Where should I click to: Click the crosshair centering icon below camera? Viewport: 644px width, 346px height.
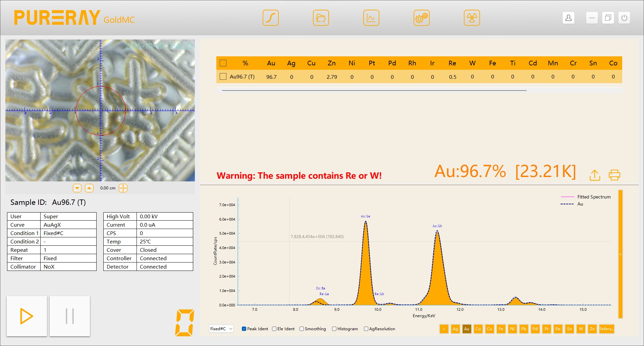click(123, 188)
